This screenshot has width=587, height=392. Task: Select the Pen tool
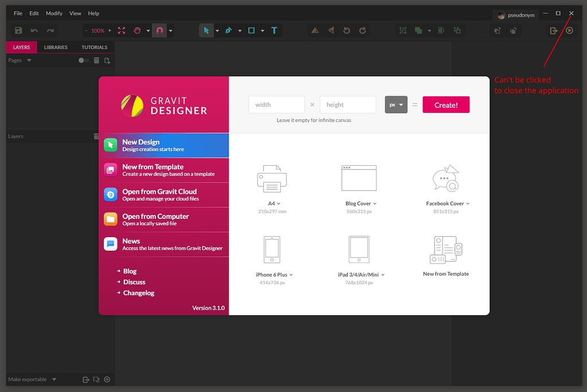[x=228, y=30]
